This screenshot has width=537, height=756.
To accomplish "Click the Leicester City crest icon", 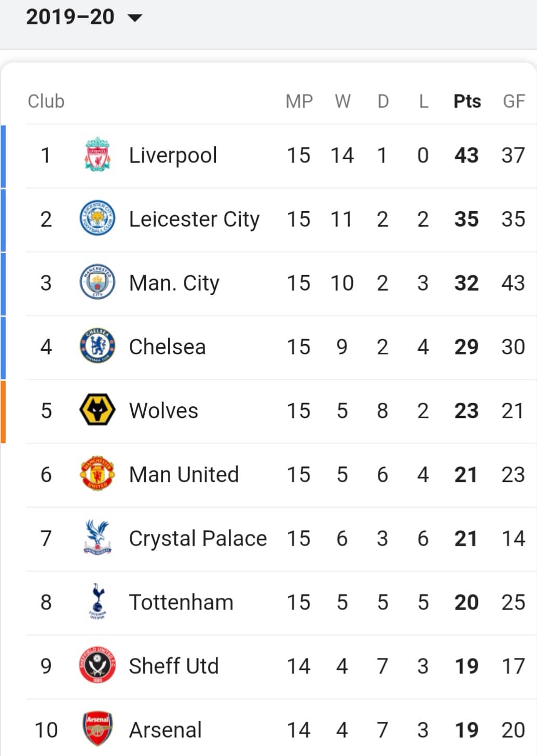I will coord(98,218).
